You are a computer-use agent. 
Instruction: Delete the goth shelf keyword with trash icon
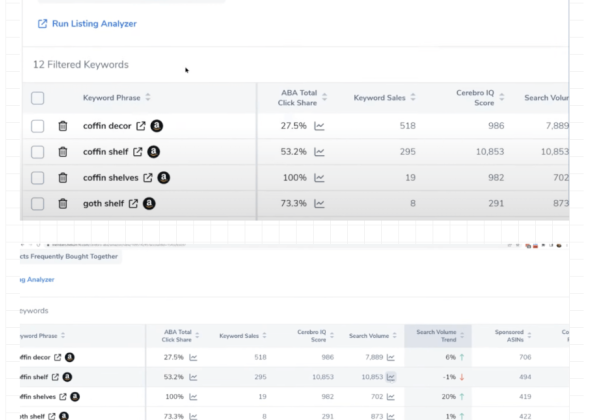point(63,203)
